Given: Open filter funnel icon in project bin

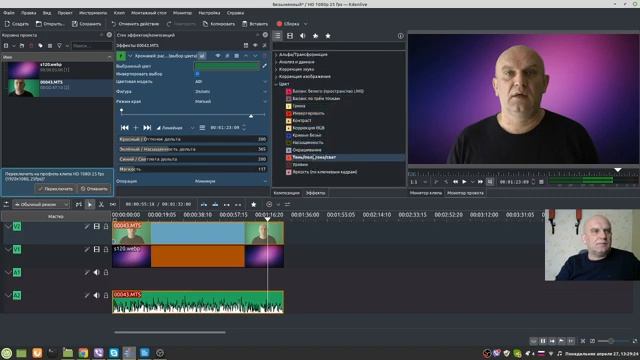Looking at the screenshot, I should pos(59,46).
